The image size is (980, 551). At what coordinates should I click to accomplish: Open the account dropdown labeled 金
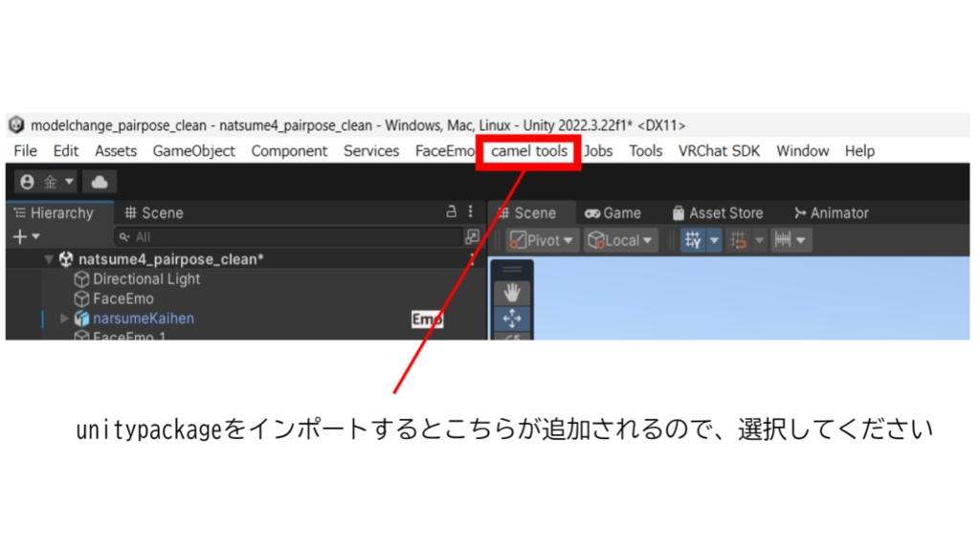tap(46, 182)
